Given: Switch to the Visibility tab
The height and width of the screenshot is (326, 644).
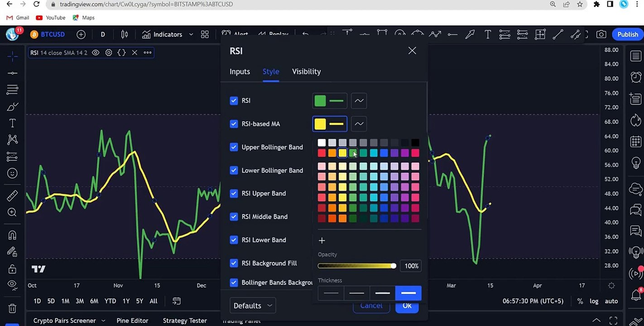Looking at the screenshot, I should tap(306, 72).
